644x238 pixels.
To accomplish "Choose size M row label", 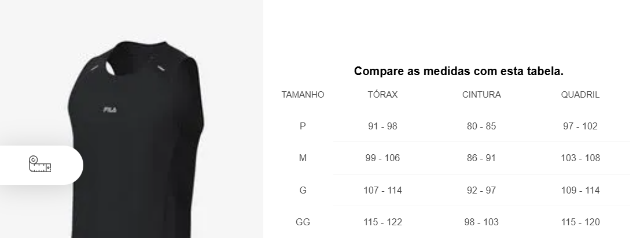I will click(x=303, y=158).
